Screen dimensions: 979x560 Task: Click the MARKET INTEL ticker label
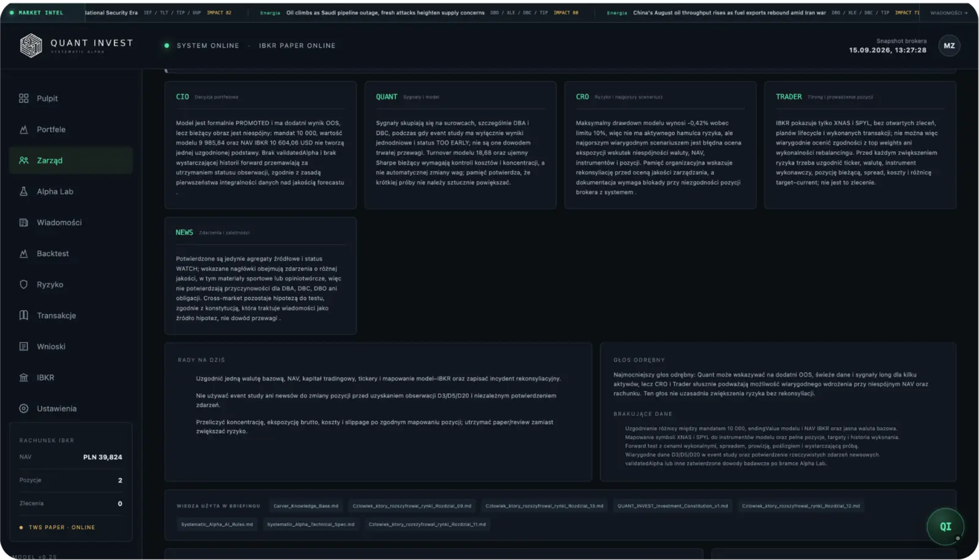[40, 13]
